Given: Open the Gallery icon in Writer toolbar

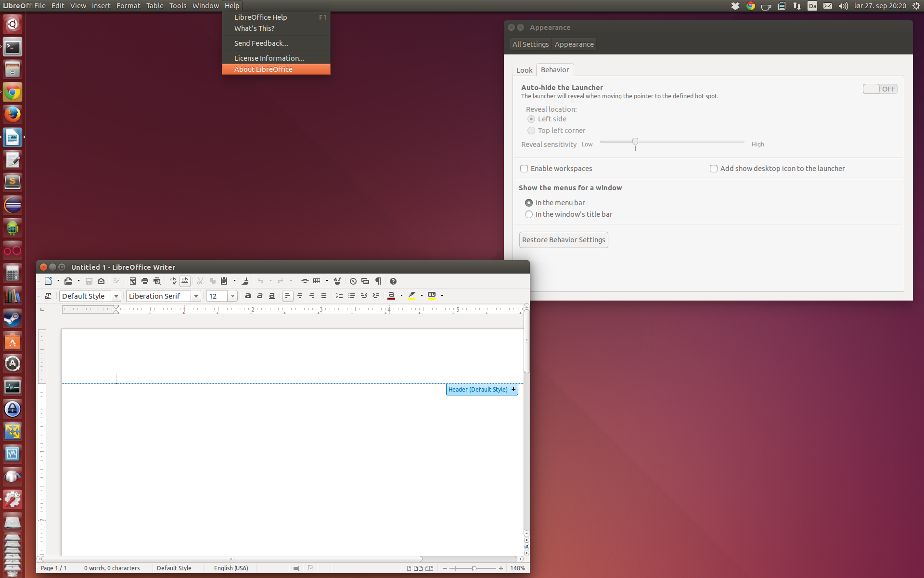Looking at the screenshot, I should tap(365, 281).
